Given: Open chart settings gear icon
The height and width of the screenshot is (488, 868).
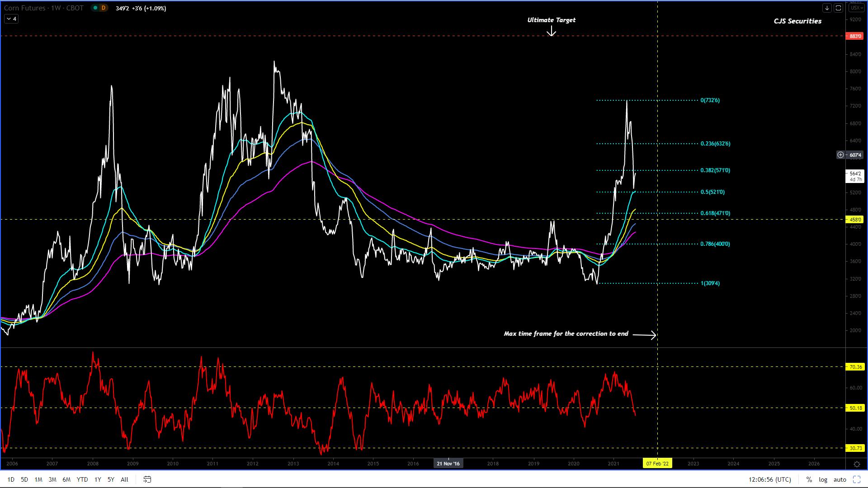Looking at the screenshot, I should [856, 464].
